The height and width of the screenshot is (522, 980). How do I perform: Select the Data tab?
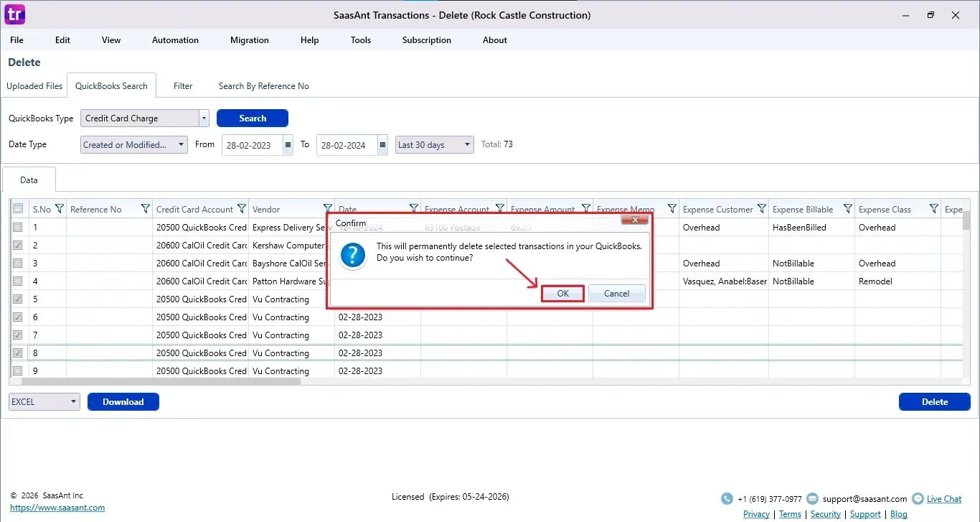pyautogui.click(x=29, y=180)
